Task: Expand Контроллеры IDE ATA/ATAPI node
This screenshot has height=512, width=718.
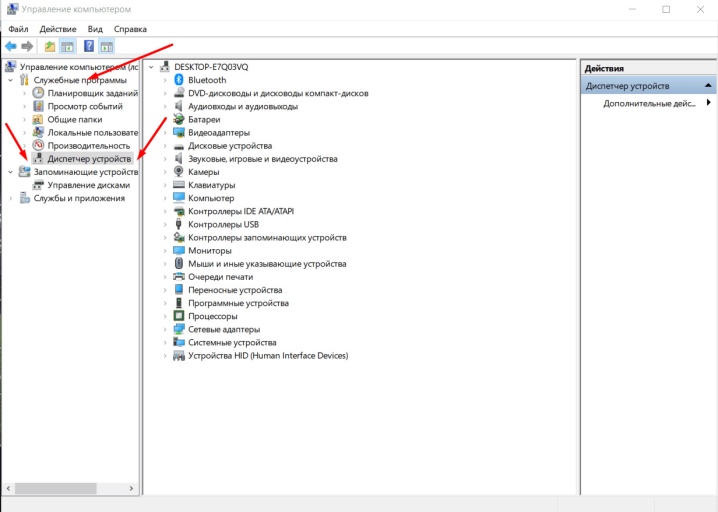Action: tap(165, 211)
